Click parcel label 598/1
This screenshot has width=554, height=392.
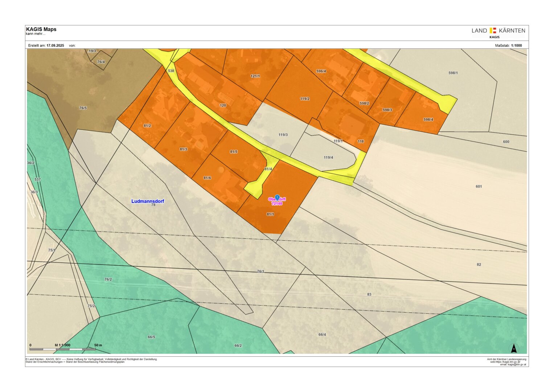(x=453, y=73)
